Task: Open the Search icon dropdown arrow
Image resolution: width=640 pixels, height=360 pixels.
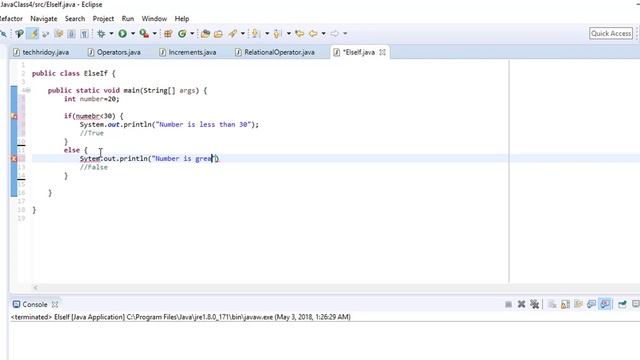Action: [242, 33]
